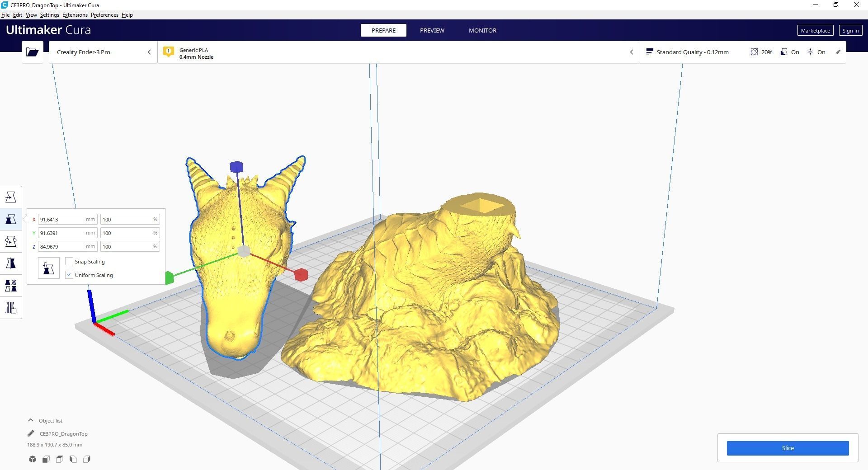Click the pencil icon next to CE3PRO_DragonTop
868x470 pixels.
point(31,433)
